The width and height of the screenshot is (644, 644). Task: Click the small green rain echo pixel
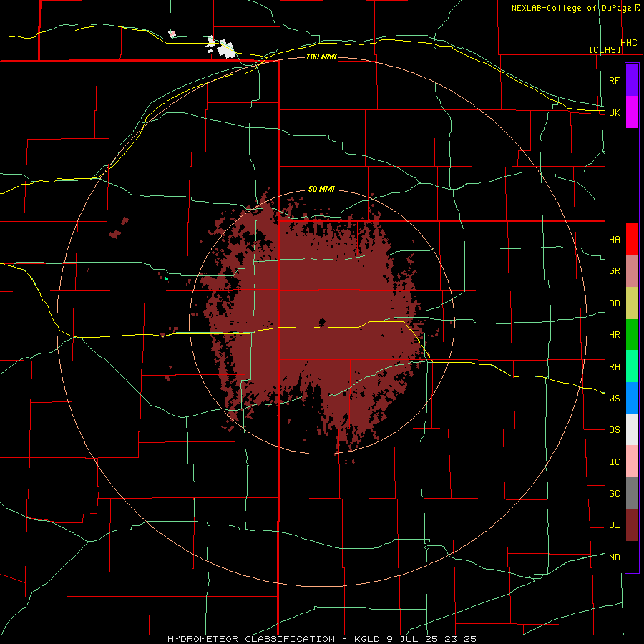[x=166, y=279]
